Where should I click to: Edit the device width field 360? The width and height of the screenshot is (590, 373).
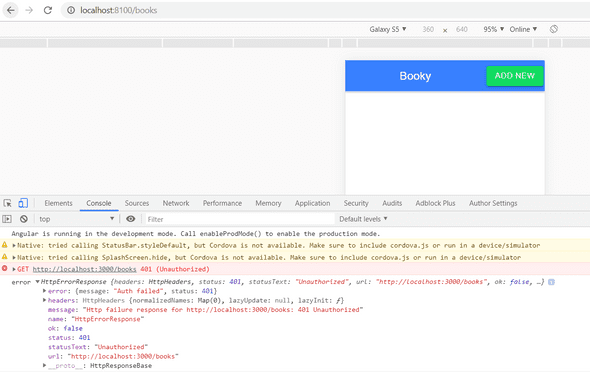pyautogui.click(x=428, y=29)
